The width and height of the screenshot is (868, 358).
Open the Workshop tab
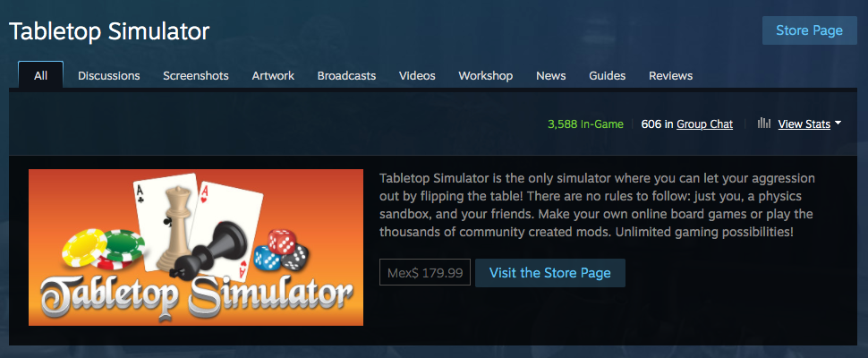(486, 76)
